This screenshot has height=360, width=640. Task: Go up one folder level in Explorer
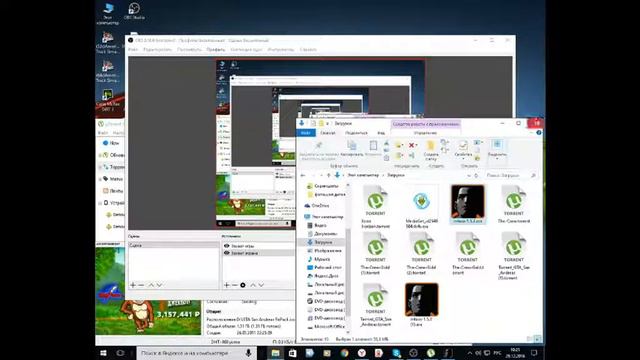(329, 175)
